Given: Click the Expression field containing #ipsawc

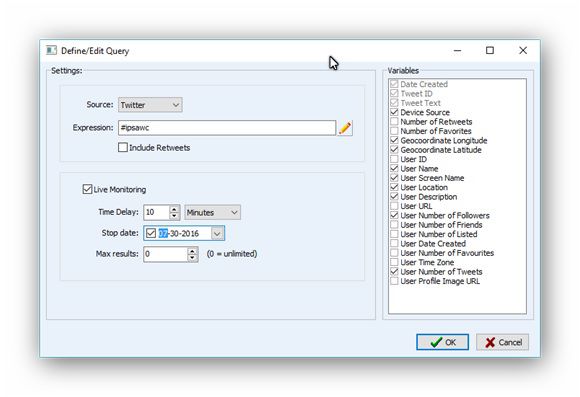Looking at the screenshot, I should pyautogui.click(x=227, y=128).
